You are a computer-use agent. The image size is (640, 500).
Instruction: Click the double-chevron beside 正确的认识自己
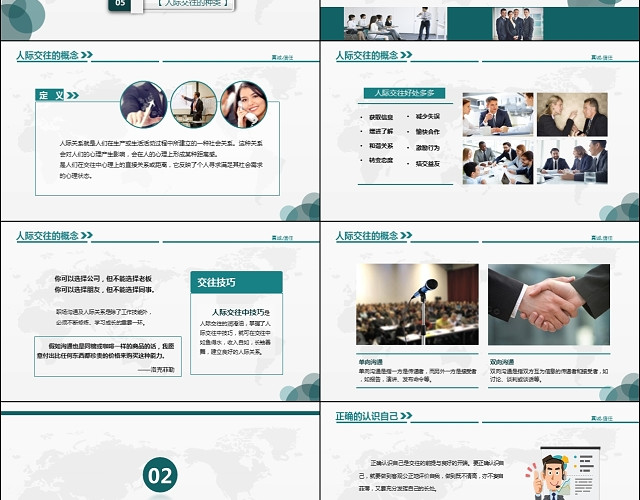coord(406,416)
